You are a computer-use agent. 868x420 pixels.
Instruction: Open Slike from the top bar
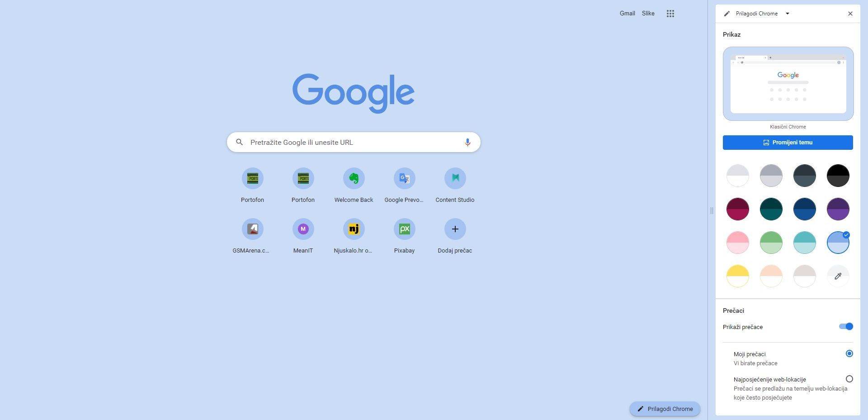point(648,13)
